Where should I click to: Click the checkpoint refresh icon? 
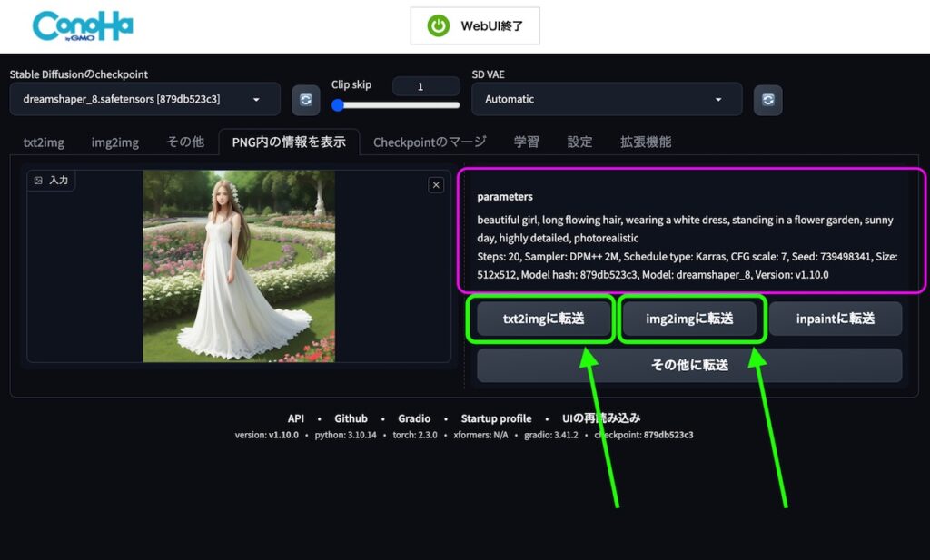pos(305,100)
